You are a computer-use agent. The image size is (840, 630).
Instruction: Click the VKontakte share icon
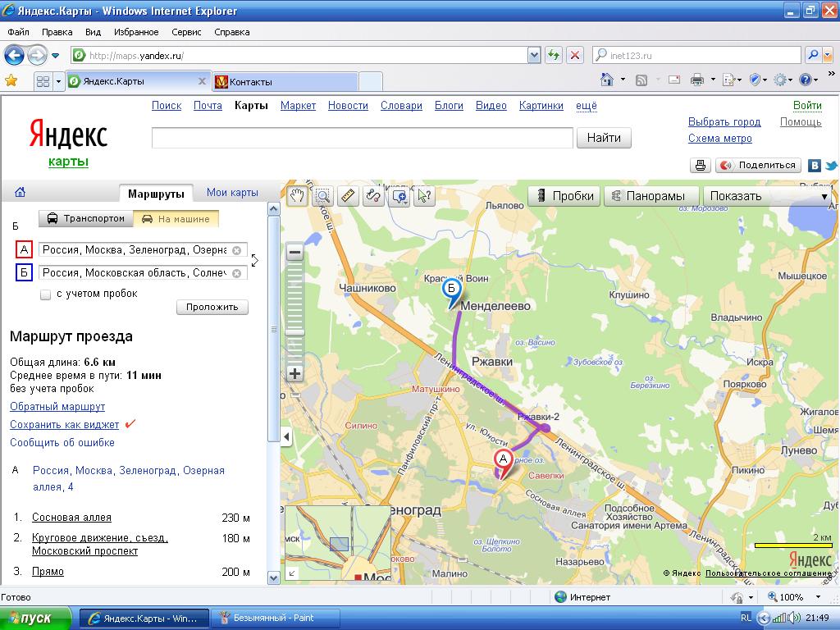click(x=815, y=165)
